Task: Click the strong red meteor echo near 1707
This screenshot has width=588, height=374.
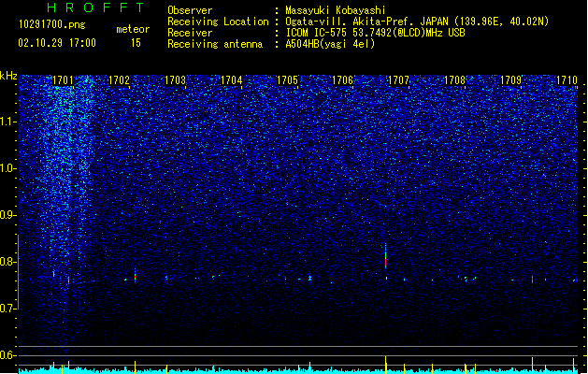Action: click(x=385, y=259)
